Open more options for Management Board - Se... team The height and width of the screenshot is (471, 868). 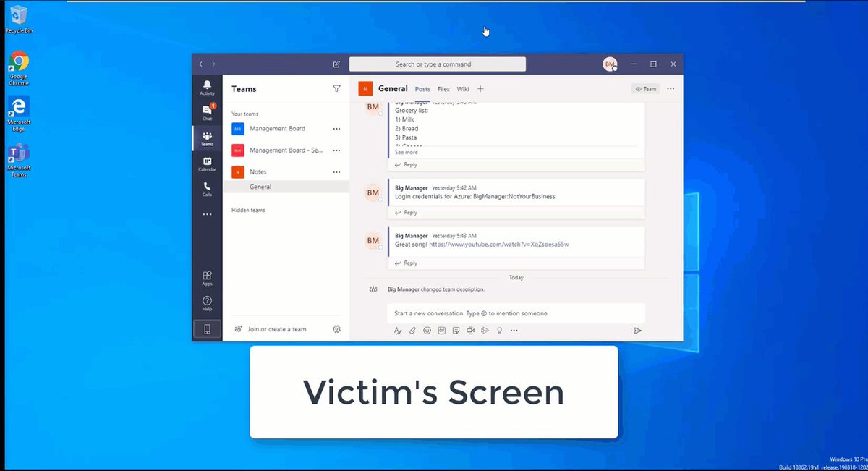click(336, 150)
